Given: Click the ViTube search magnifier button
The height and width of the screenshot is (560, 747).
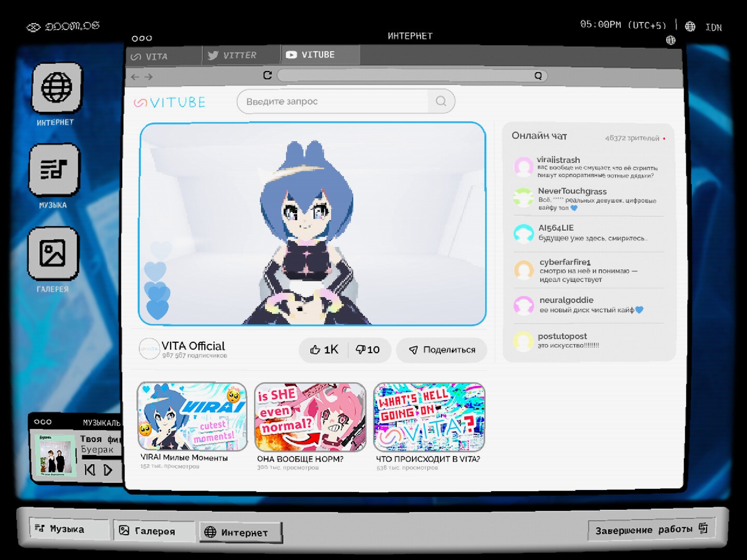Looking at the screenshot, I should point(441,101).
